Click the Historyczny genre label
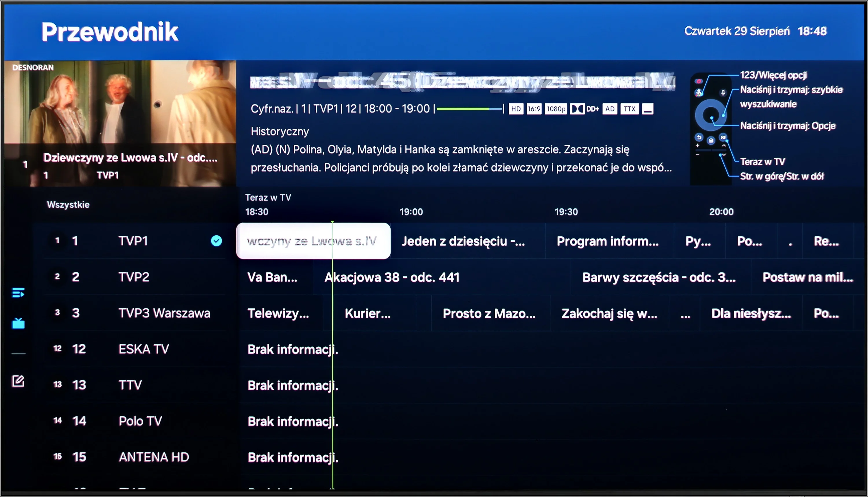This screenshot has height=497, width=868. click(x=280, y=132)
